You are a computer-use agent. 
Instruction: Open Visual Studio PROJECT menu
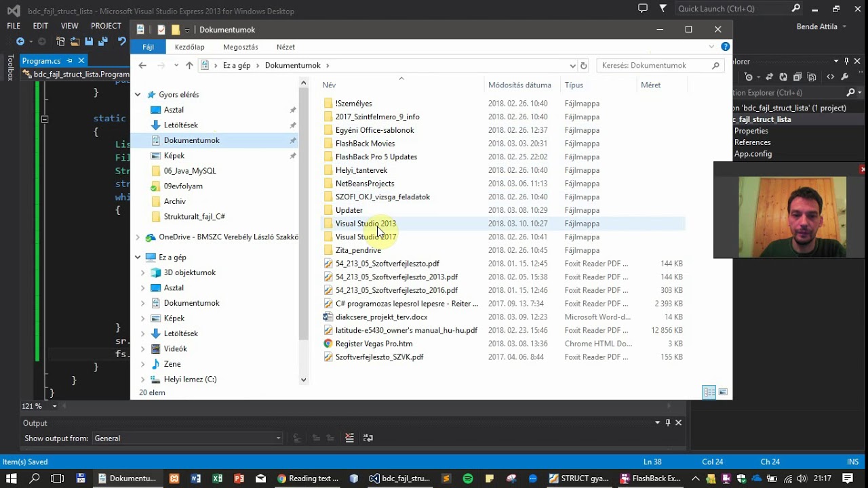(x=106, y=26)
